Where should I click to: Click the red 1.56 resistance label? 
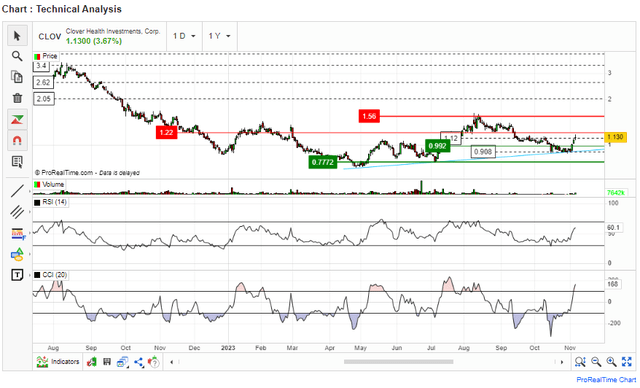pyautogui.click(x=369, y=116)
